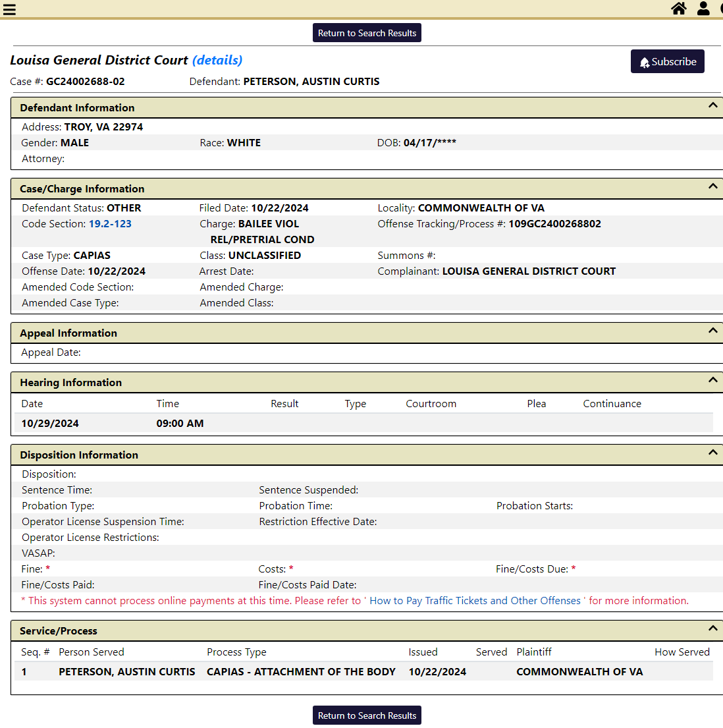Open code section 19.2-123 link

pyautogui.click(x=110, y=224)
